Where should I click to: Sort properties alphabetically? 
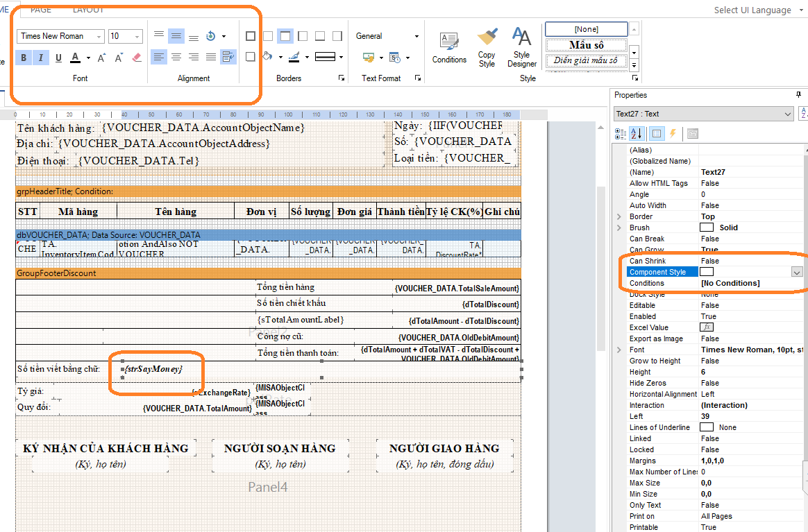point(637,134)
